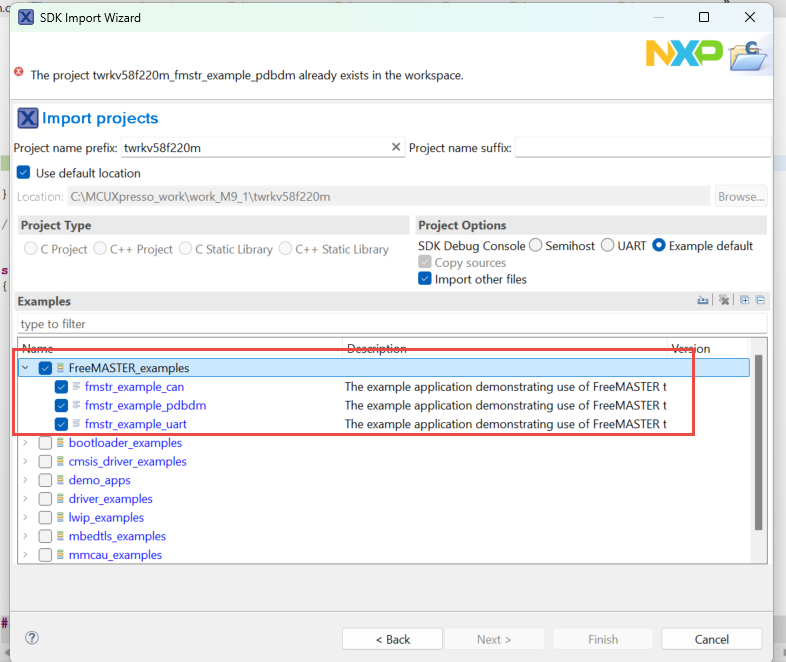
Task: Check the mmcau_examples checkbox
Action: point(45,555)
